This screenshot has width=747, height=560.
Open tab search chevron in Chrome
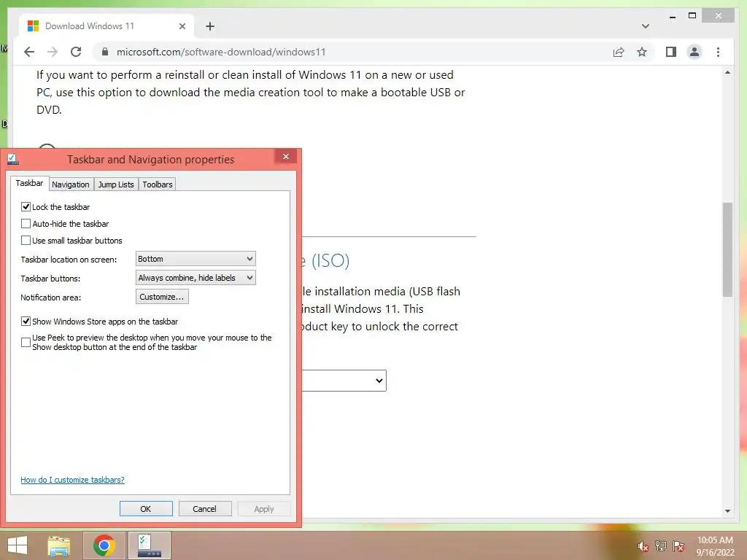click(x=645, y=26)
